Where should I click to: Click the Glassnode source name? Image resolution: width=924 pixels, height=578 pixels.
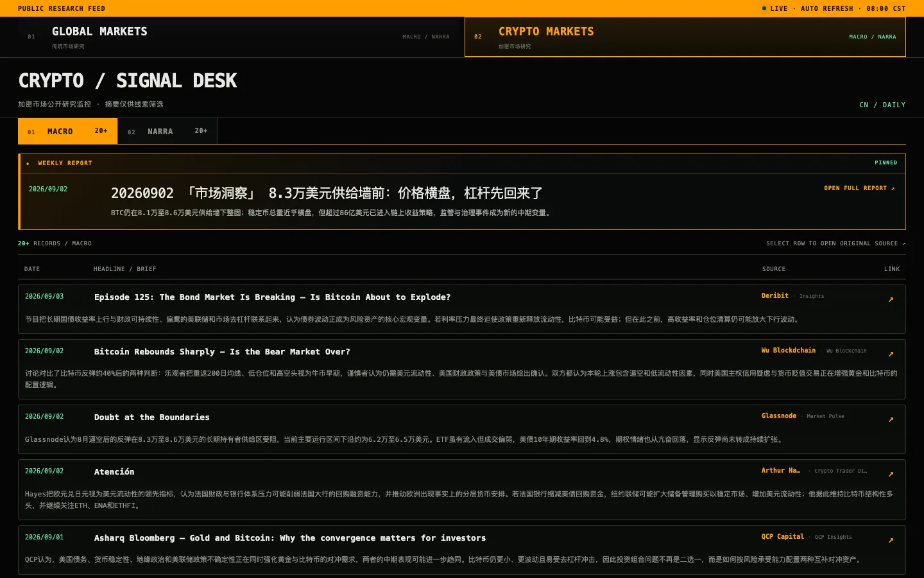(779, 416)
